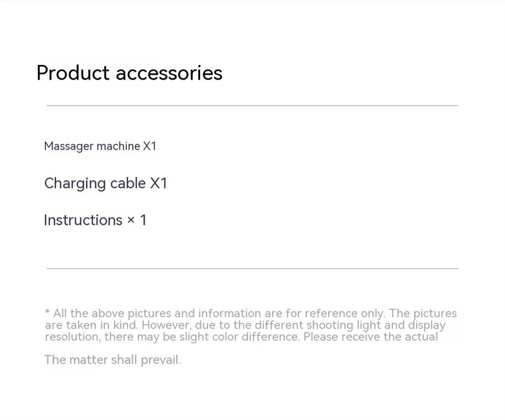This screenshot has height=420, width=505.
Task: Click the text "The matter shall prevail."
Action: pos(112,360)
